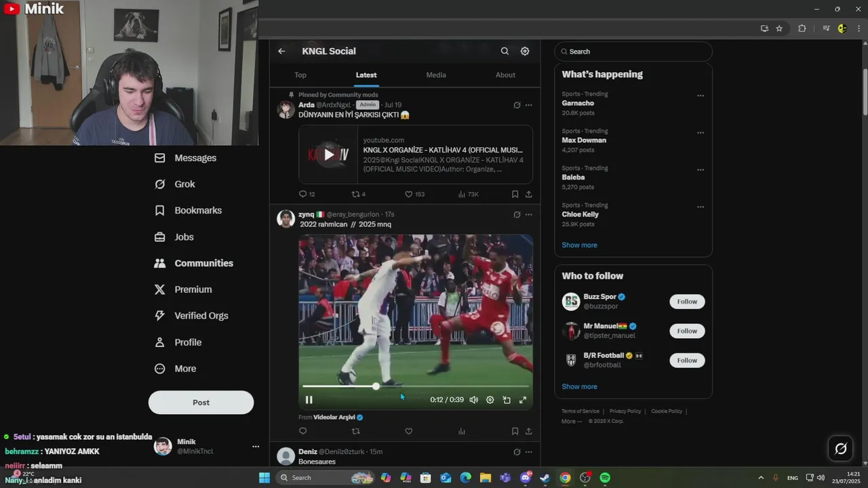
Task: Pause the football video
Action: (x=309, y=400)
